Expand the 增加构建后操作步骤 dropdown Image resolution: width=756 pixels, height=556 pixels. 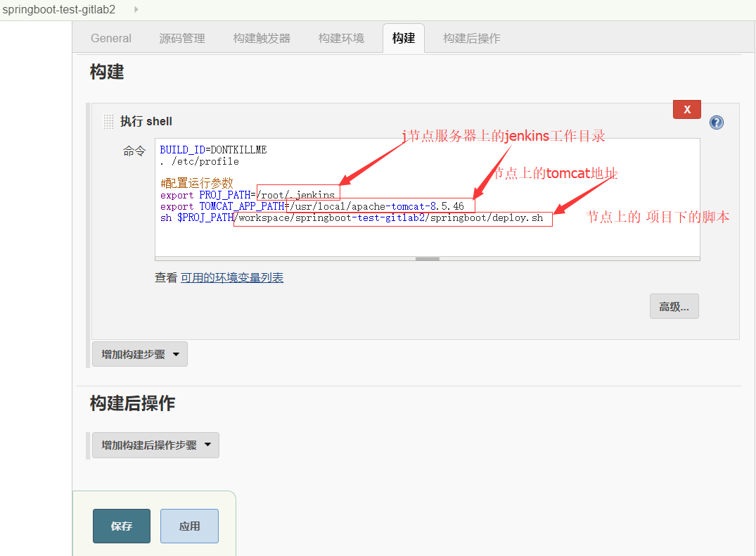coord(150,445)
